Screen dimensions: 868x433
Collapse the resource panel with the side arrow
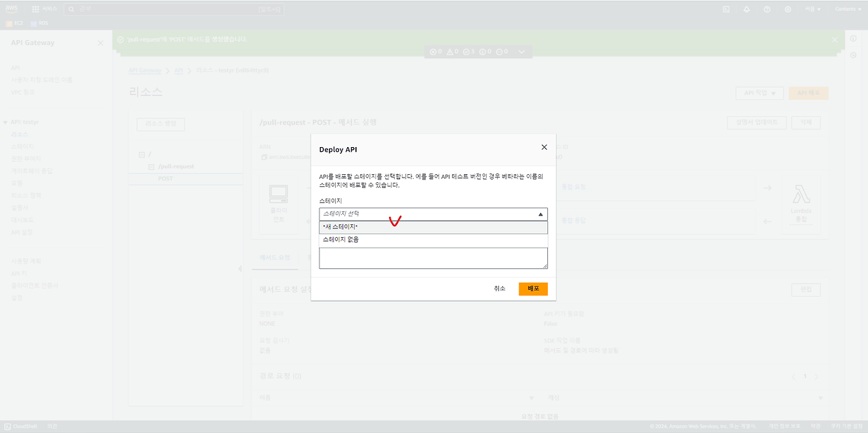[x=239, y=269]
